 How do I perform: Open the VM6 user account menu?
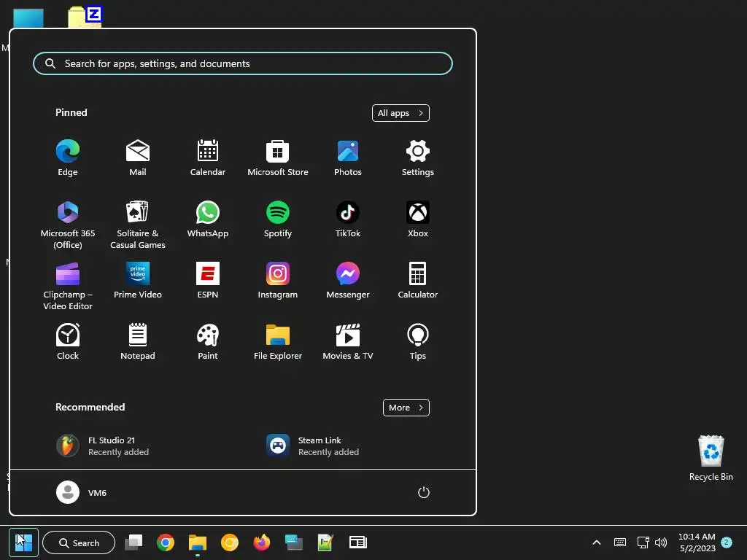[x=82, y=492]
